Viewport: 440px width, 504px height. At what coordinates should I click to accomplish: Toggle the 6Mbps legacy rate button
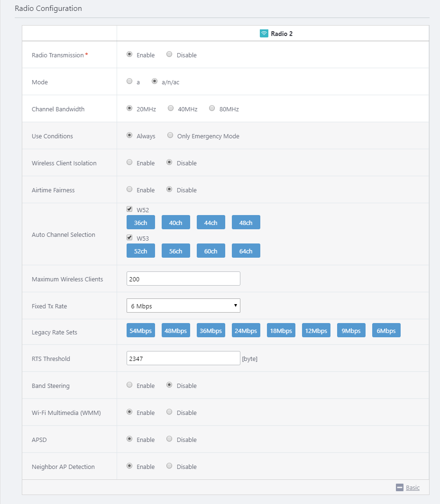[x=386, y=331]
